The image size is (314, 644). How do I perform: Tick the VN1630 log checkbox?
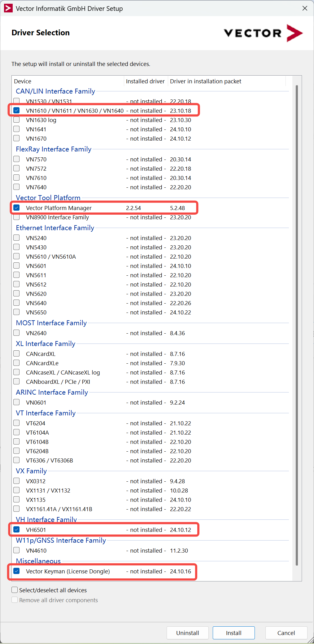click(x=17, y=120)
